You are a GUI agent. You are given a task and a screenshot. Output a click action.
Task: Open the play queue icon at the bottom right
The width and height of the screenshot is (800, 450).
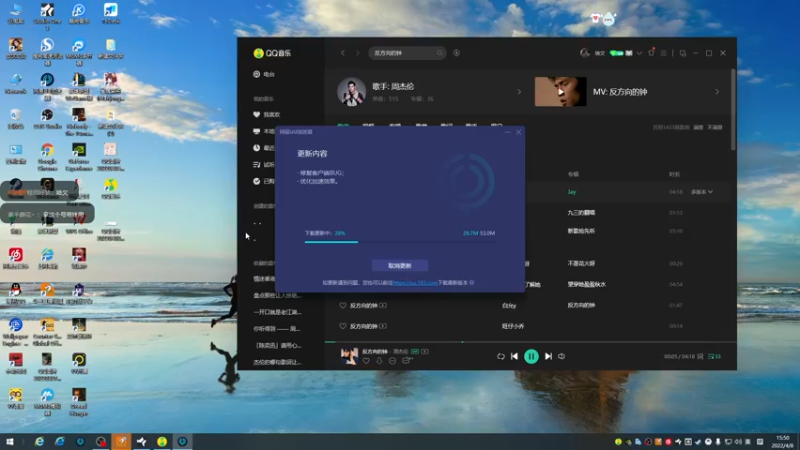pyautogui.click(x=714, y=357)
